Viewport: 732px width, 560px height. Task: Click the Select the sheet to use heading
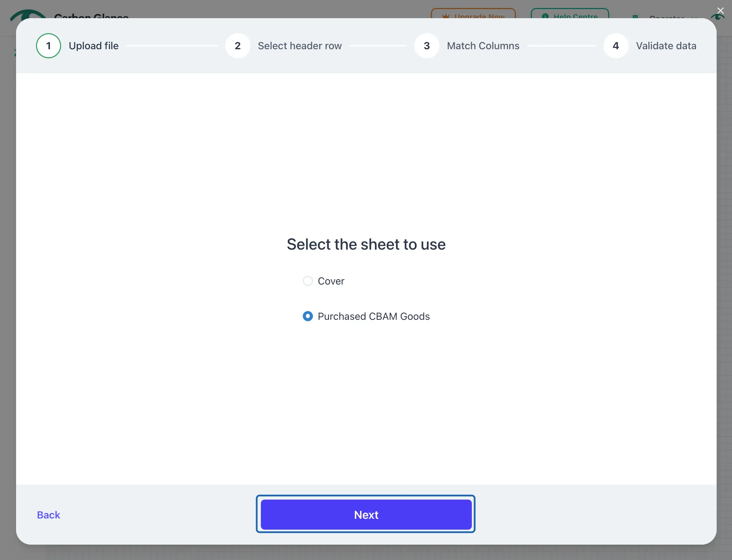point(366,244)
